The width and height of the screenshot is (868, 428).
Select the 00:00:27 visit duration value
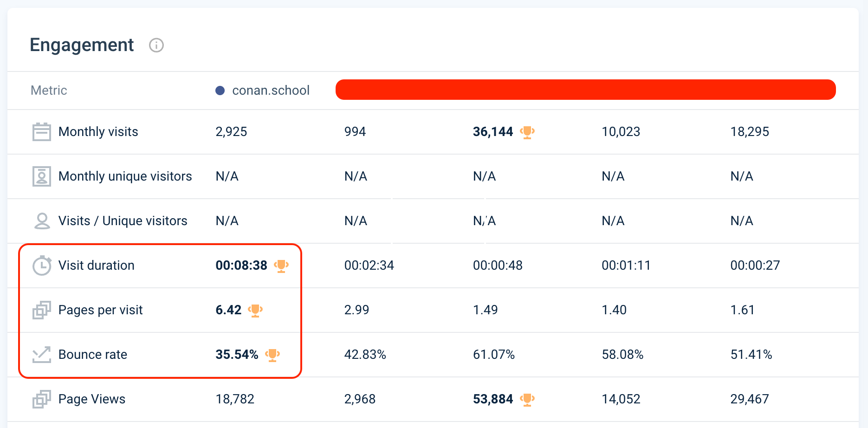pyautogui.click(x=755, y=266)
